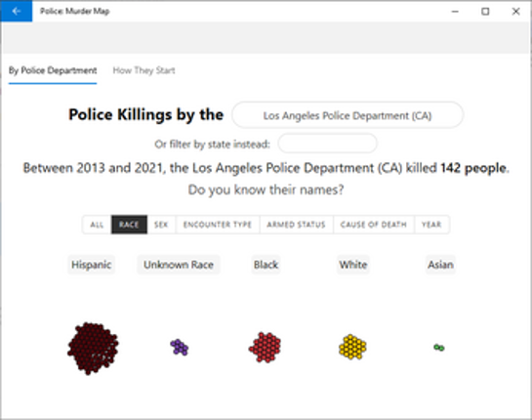The height and width of the screenshot is (420, 532).
Task: Click the Black category label
Action: (x=266, y=265)
